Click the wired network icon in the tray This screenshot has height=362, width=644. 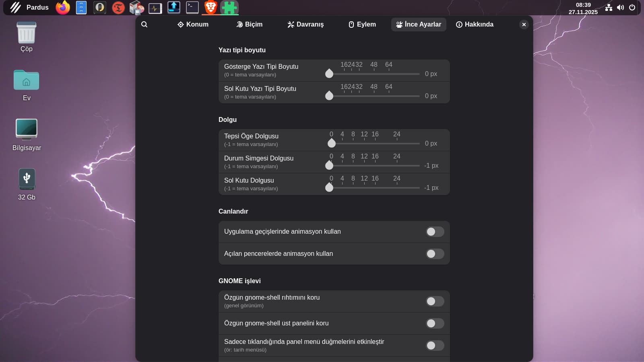point(609,8)
